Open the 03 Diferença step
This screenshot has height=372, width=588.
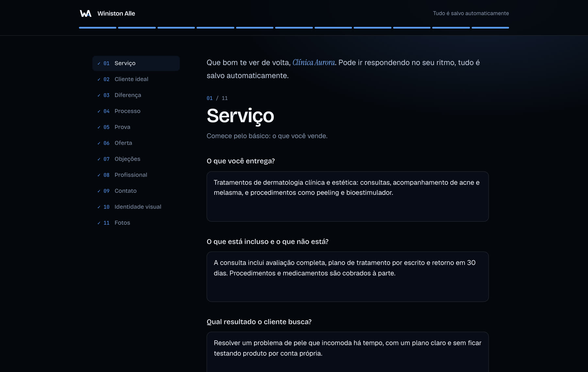(x=136, y=95)
